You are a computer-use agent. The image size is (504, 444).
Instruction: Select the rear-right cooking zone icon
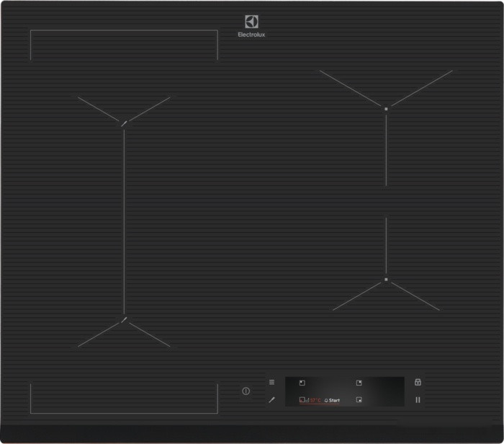click(359, 383)
